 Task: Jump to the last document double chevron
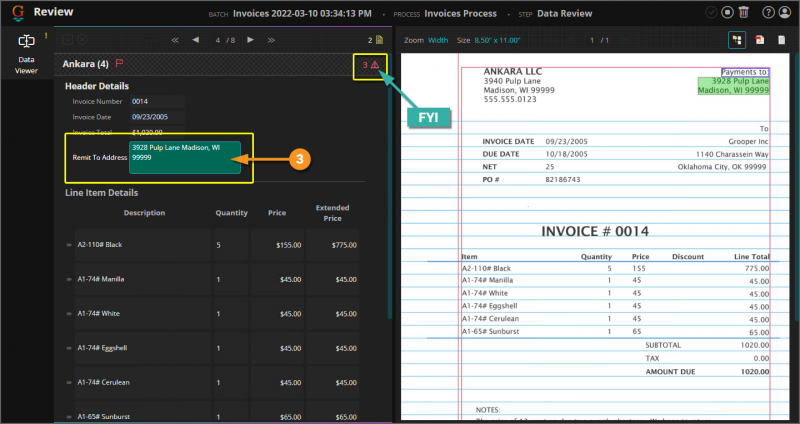[271, 40]
